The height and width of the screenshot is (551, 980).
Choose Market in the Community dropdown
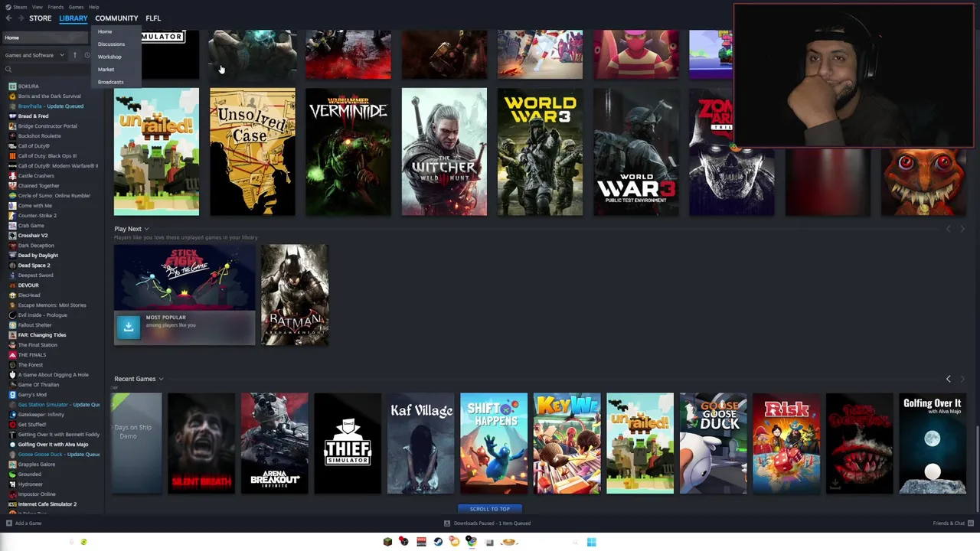click(106, 69)
